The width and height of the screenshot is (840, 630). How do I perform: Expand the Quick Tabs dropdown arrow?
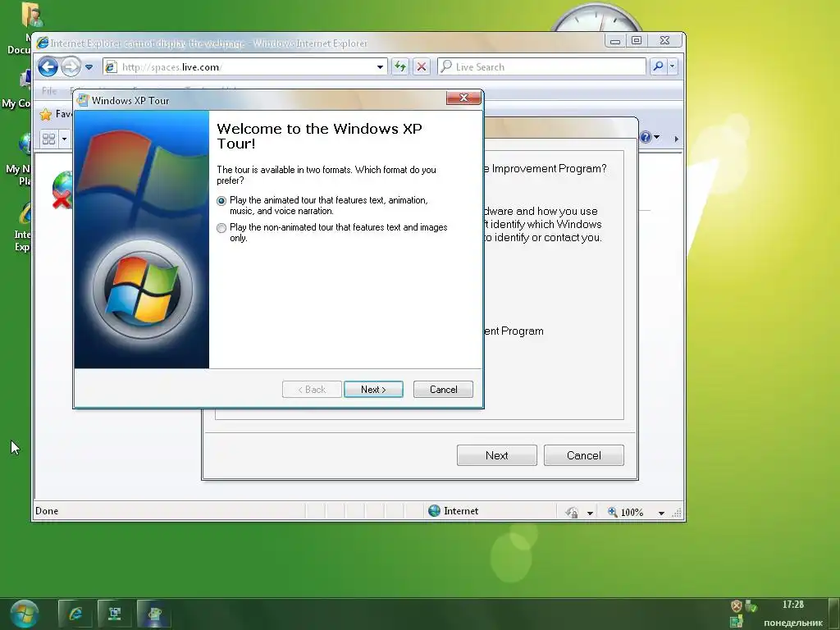click(x=64, y=139)
